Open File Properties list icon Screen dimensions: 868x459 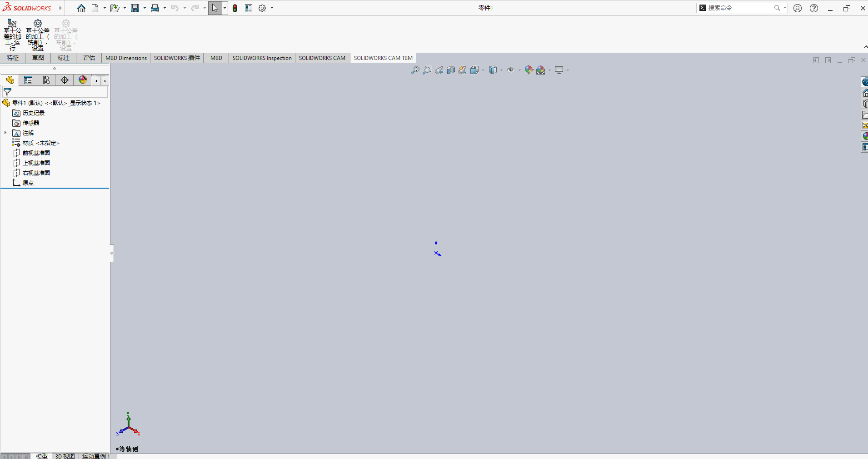pos(249,8)
